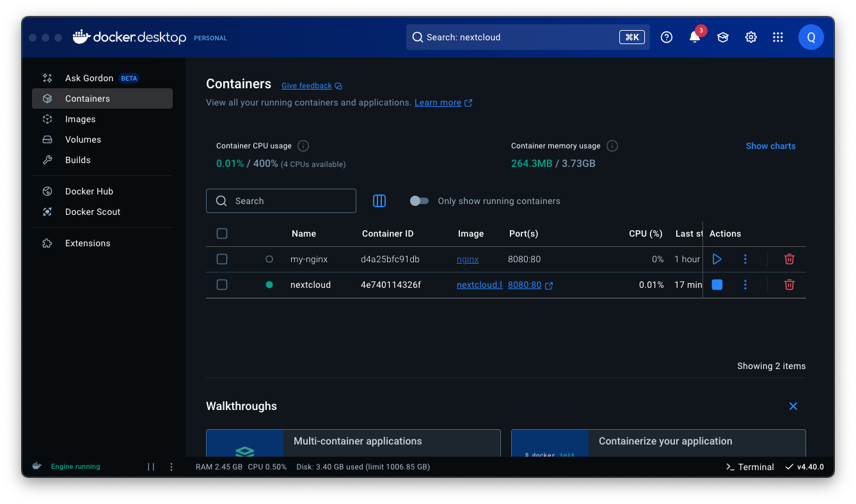
Task: Go to Volumes section
Action: 102,139
